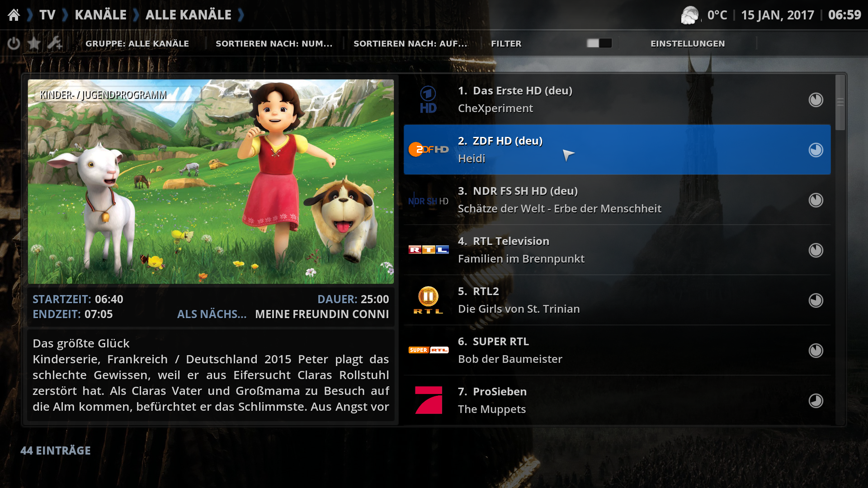
Task: Click the ProSieben channel logo
Action: click(x=429, y=400)
